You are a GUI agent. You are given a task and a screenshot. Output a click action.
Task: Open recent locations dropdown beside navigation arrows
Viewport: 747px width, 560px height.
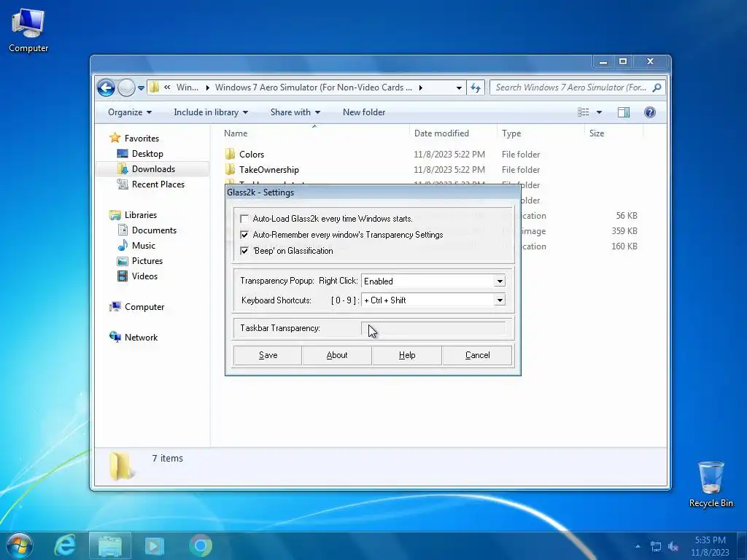pyautogui.click(x=141, y=87)
